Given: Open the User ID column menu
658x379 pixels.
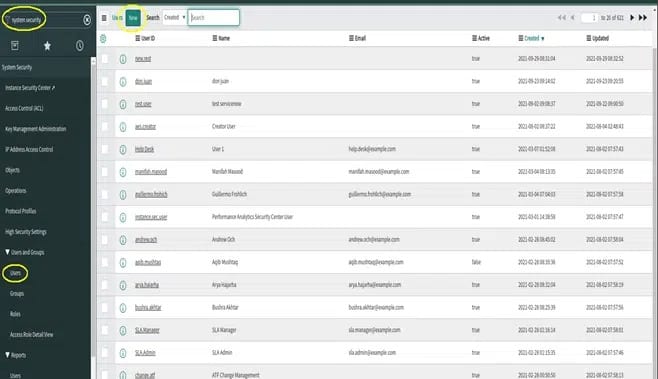Looking at the screenshot, I should coord(138,38).
